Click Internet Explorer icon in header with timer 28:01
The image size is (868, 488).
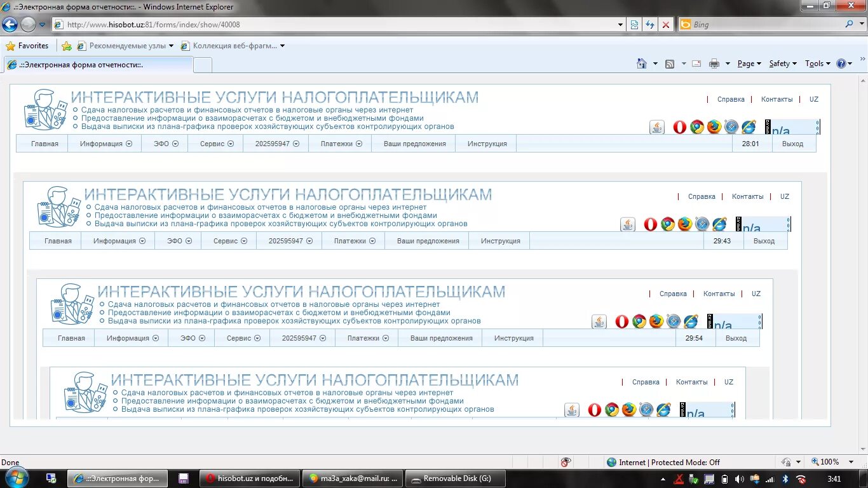tap(749, 127)
